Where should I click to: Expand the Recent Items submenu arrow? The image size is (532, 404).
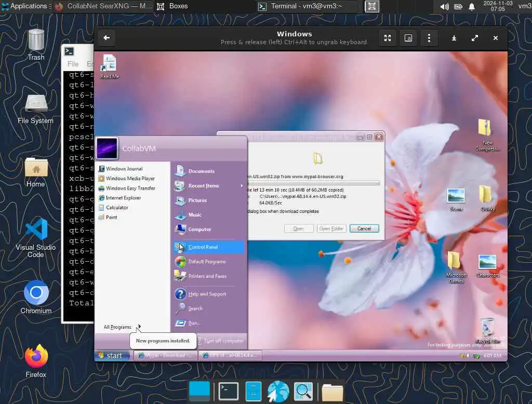click(242, 185)
